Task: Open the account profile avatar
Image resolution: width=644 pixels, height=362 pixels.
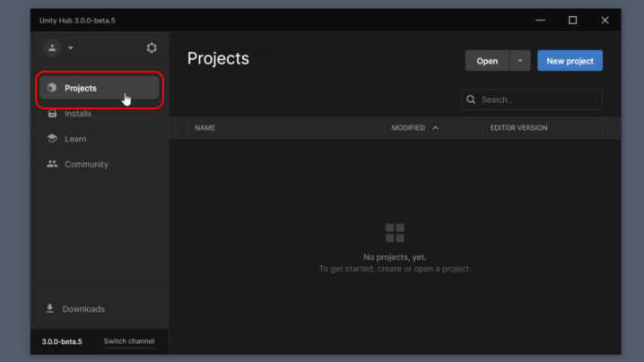Action: tap(52, 48)
